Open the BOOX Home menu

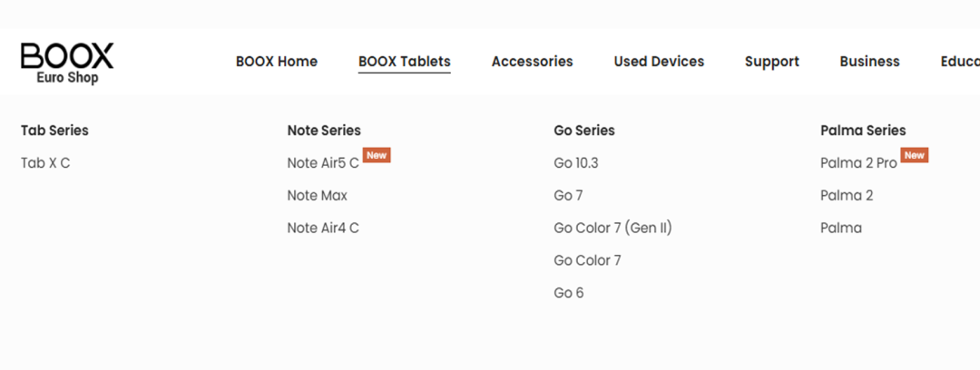[x=277, y=62]
